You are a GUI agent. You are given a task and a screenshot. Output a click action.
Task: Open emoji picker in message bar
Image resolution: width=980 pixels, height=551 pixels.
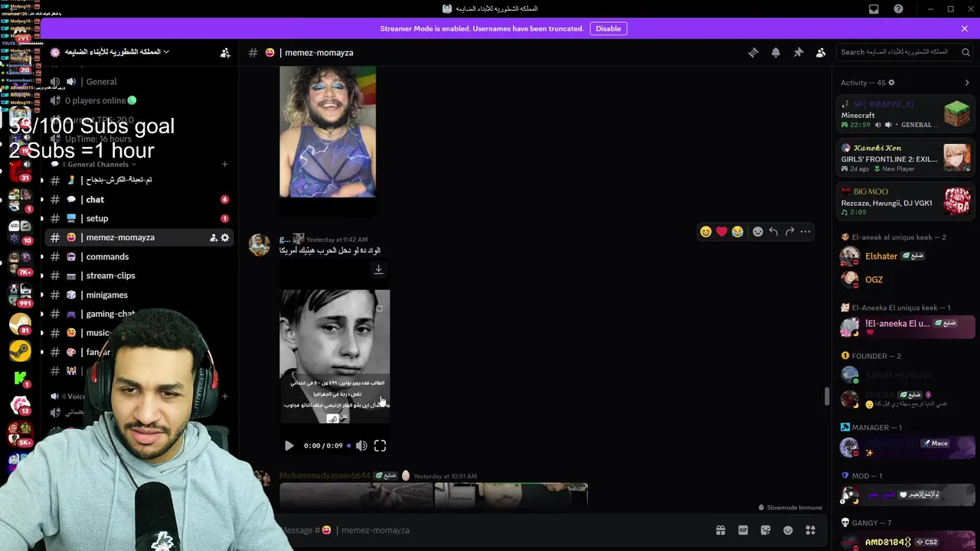click(788, 530)
